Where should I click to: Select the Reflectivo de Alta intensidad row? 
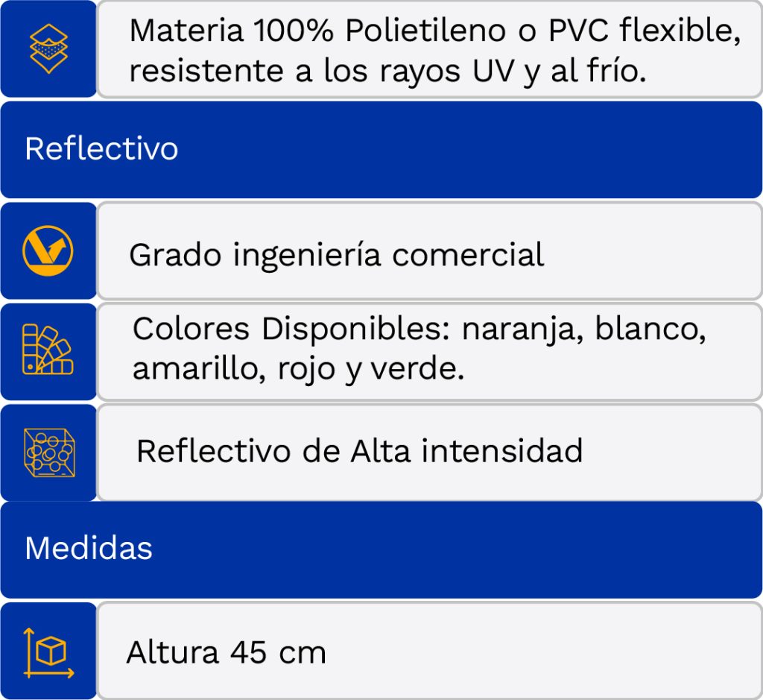point(429,452)
